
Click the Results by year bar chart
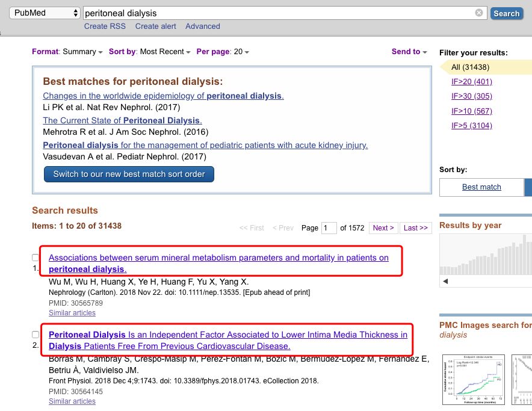pyautogui.click(x=486, y=255)
